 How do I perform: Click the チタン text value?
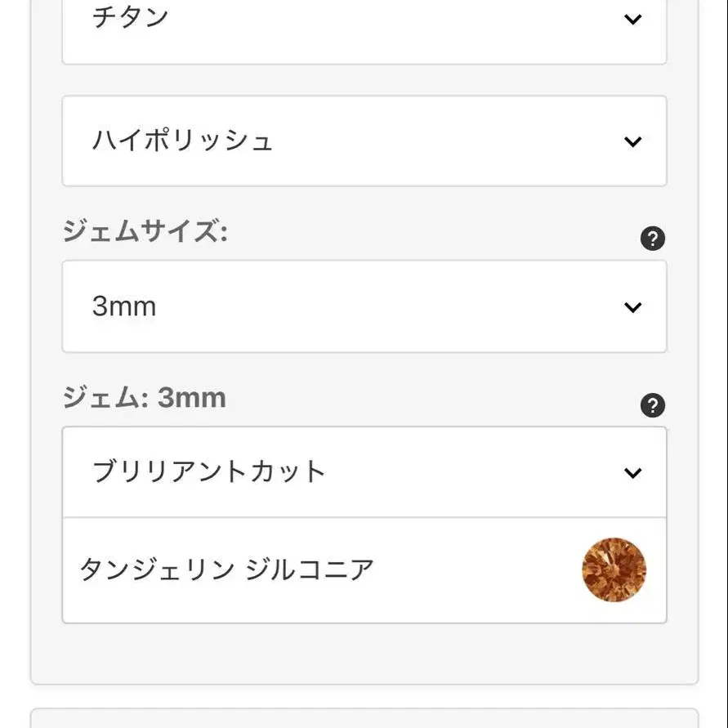click(130, 18)
